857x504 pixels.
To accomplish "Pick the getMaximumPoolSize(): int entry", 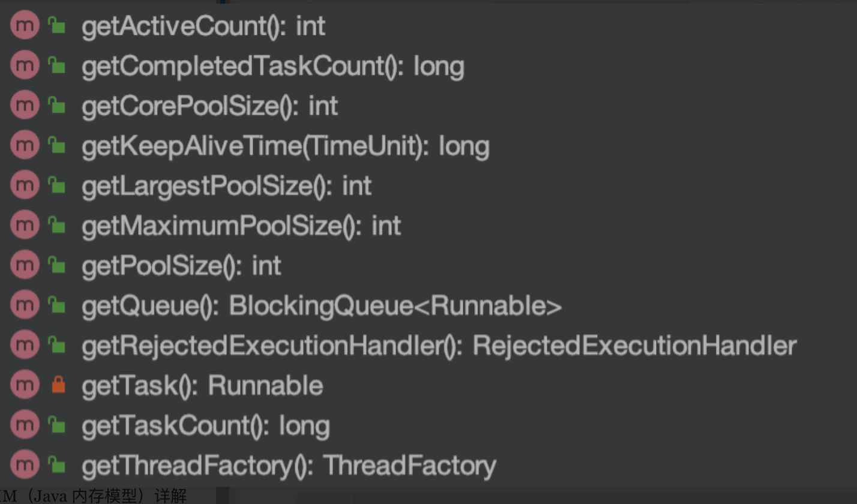I will click(x=241, y=226).
